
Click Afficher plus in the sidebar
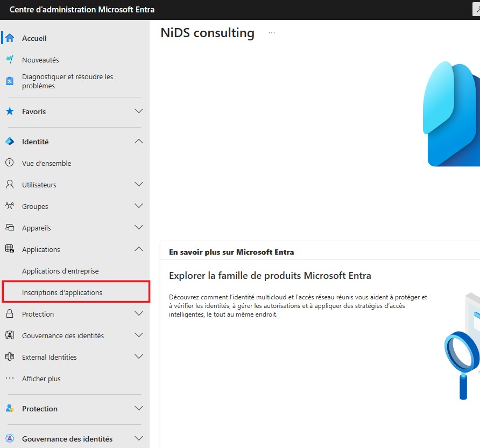click(x=41, y=379)
